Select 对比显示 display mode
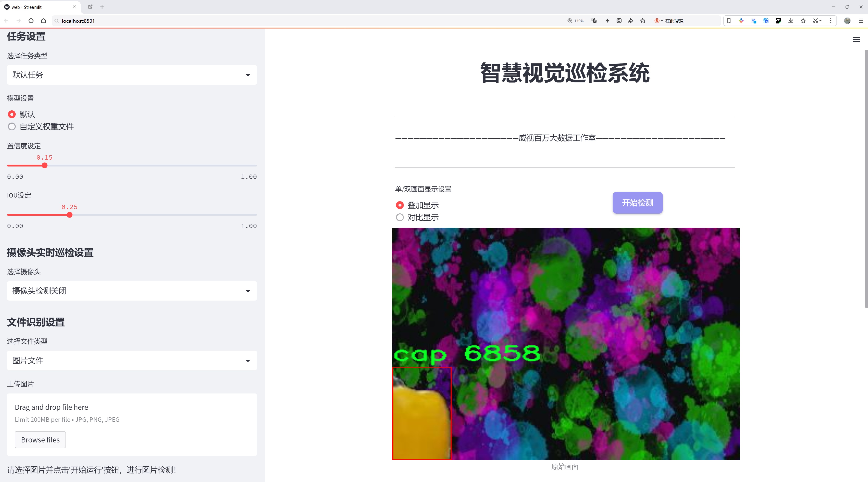Viewport: 868px width, 482px height. coord(400,217)
